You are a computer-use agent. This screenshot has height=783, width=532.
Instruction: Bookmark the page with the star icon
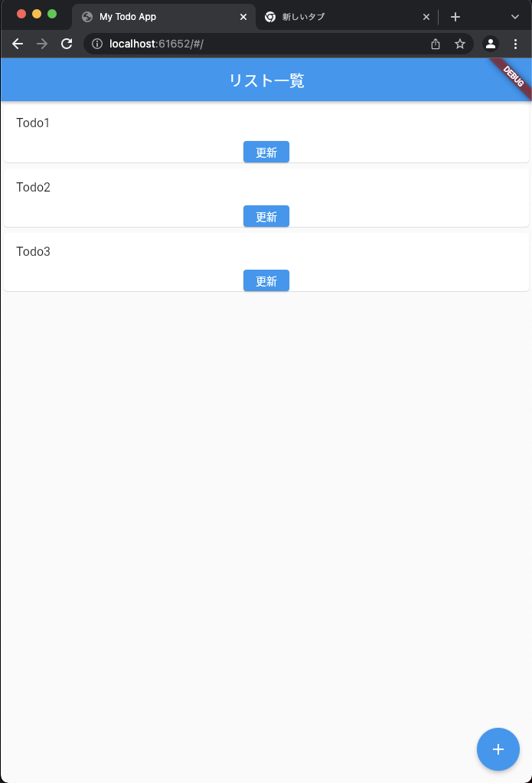460,44
